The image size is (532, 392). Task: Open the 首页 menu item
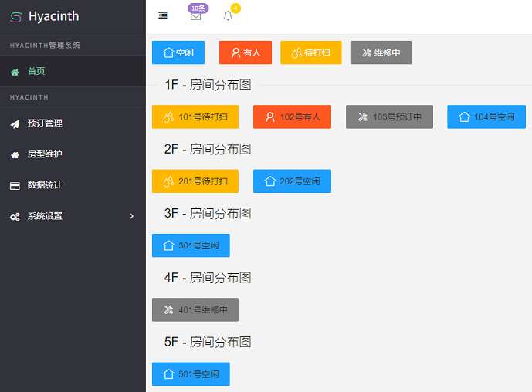pyautogui.click(x=73, y=71)
